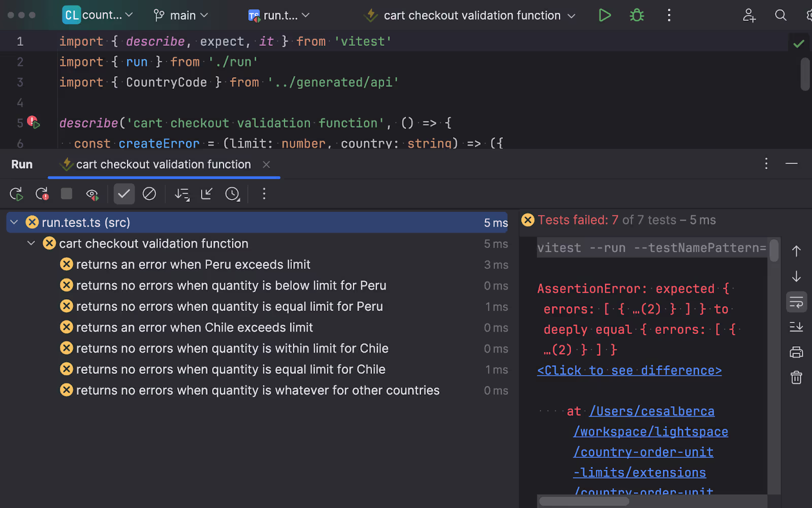Screen dimensions: 812x508
Task: Hide the Run tool window
Action: 792,164
